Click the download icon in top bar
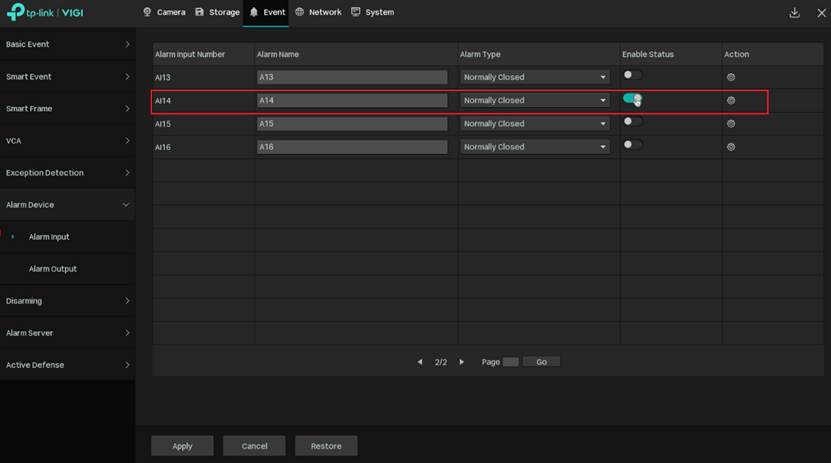Screen dimensions: 831x463 click(794, 13)
